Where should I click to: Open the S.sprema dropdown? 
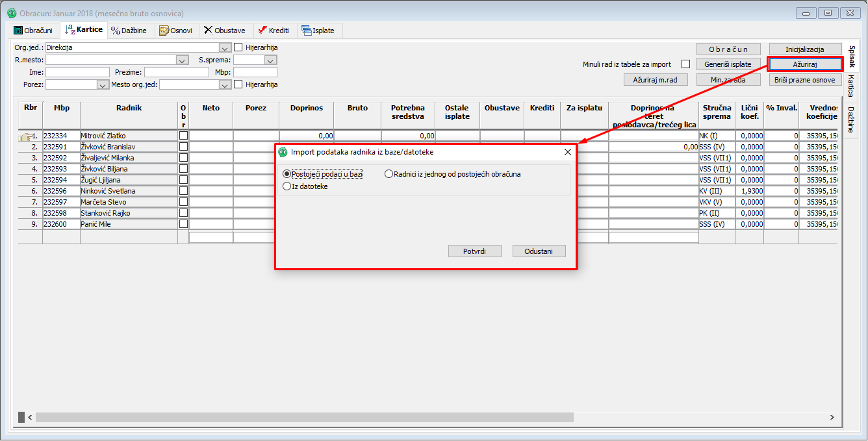tap(270, 60)
